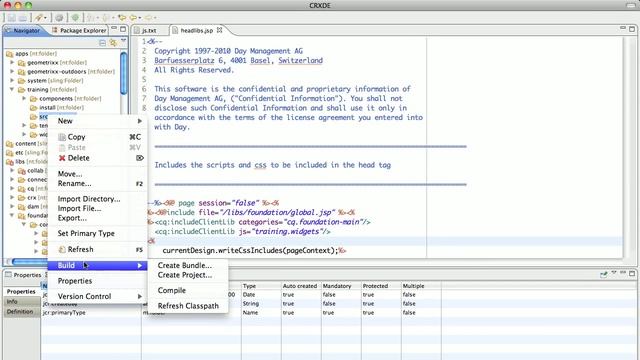Screen dimensions: 640x360
Task: Open the Back history dropdown arrow
Action: pos(140,18)
